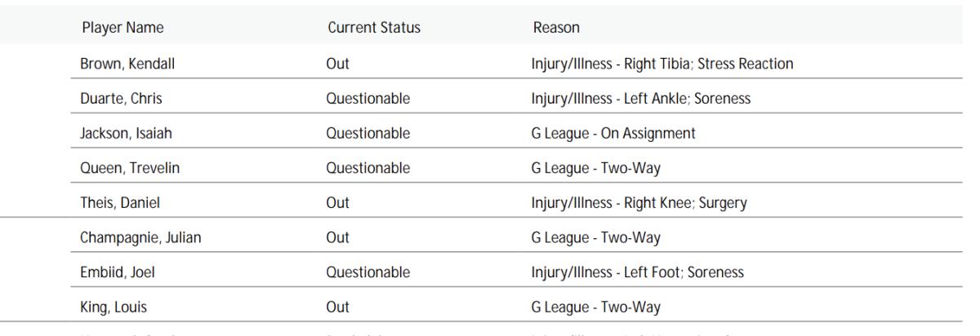Click Questionable status for Embiid, Joel
This screenshot has width=980, height=336.
pos(367,273)
